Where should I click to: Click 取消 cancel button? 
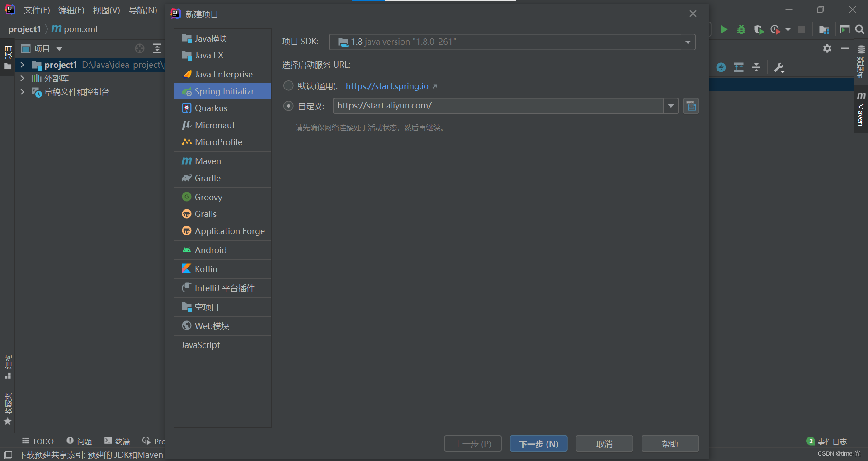point(604,444)
